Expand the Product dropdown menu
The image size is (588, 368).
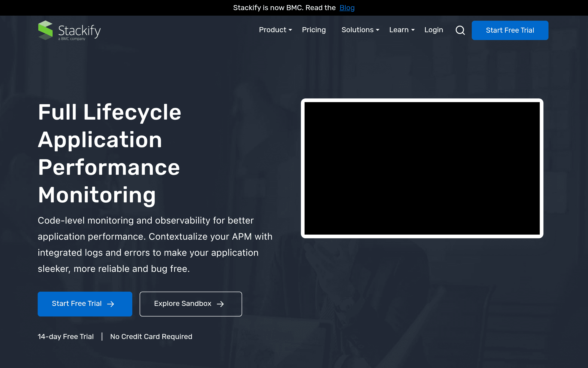coord(275,30)
